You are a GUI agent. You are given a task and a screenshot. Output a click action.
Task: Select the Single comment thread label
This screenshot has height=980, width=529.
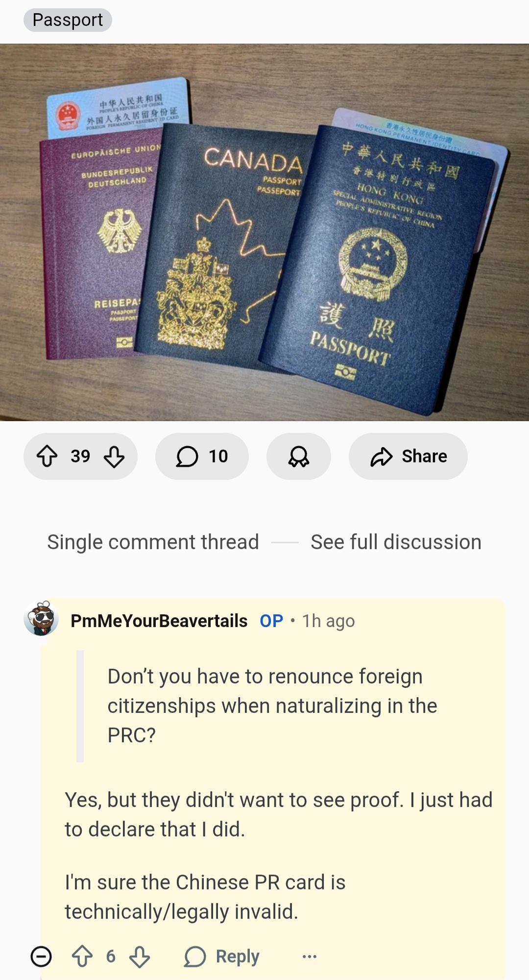click(x=153, y=542)
